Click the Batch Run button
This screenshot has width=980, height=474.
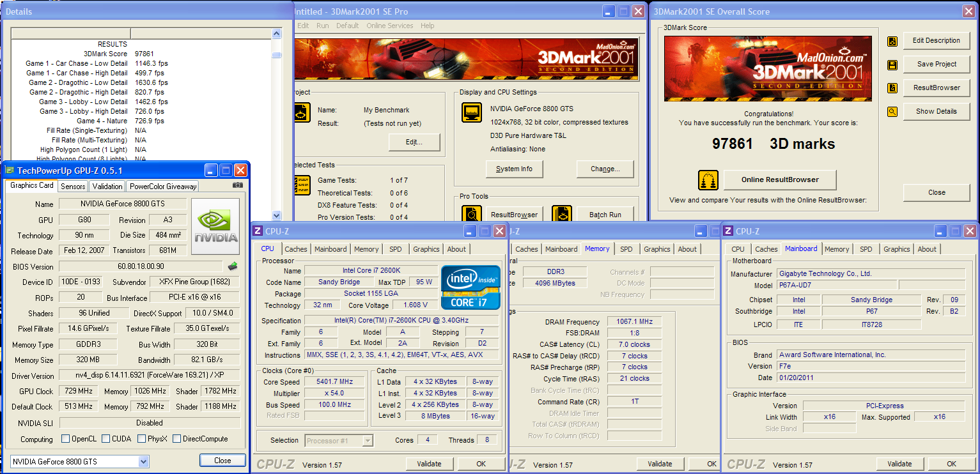coord(605,215)
